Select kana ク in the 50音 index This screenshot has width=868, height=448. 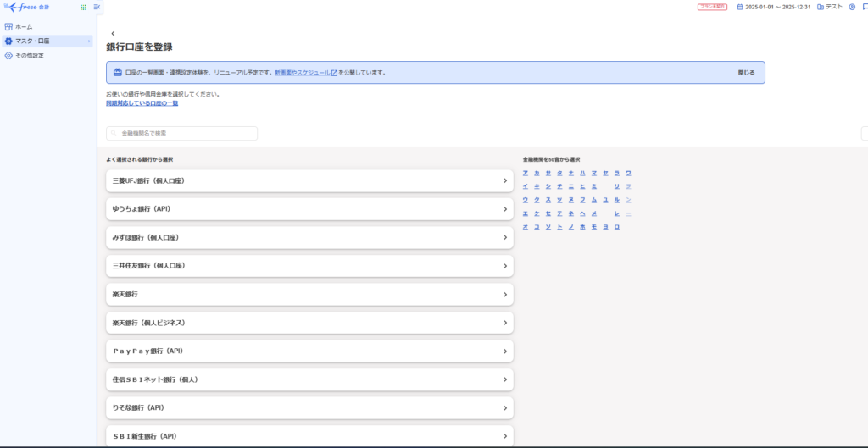tap(537, 200)
